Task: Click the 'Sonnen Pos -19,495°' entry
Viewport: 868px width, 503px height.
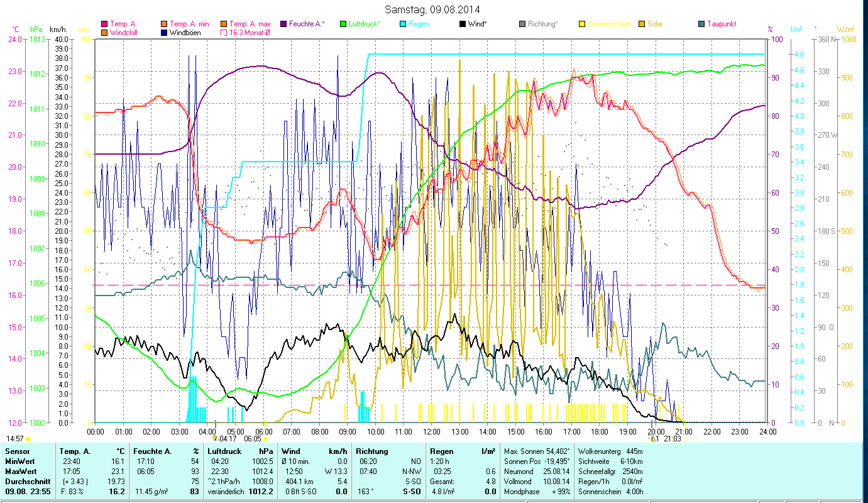Action: (x=537, y=462)
